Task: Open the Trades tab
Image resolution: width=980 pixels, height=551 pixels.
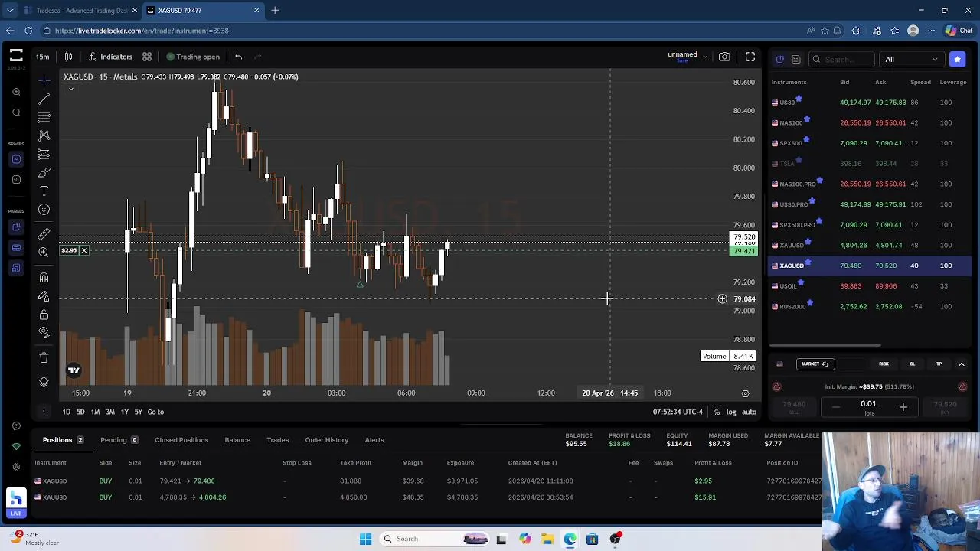Action: [x=277, y=440]
